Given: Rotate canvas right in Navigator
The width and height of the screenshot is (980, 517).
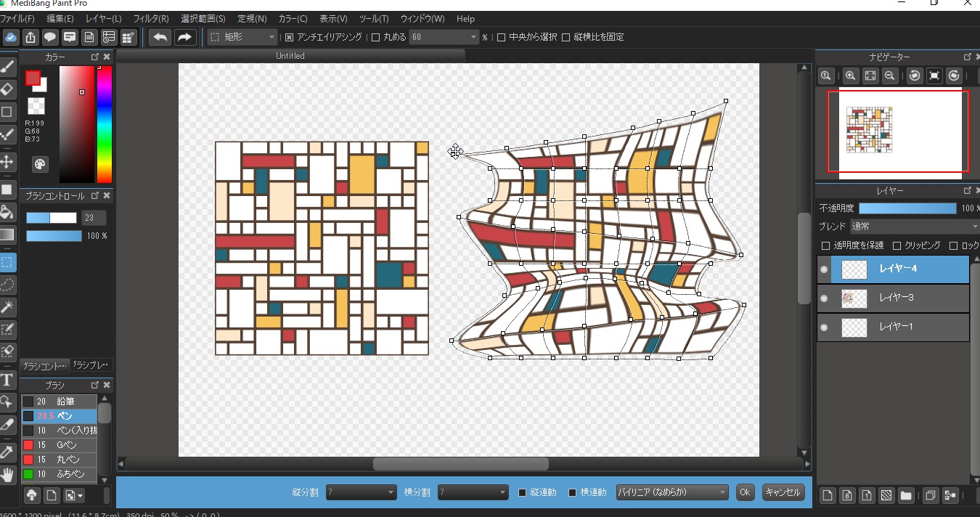Looking at the screenshot, I should [x=954, y=76].
